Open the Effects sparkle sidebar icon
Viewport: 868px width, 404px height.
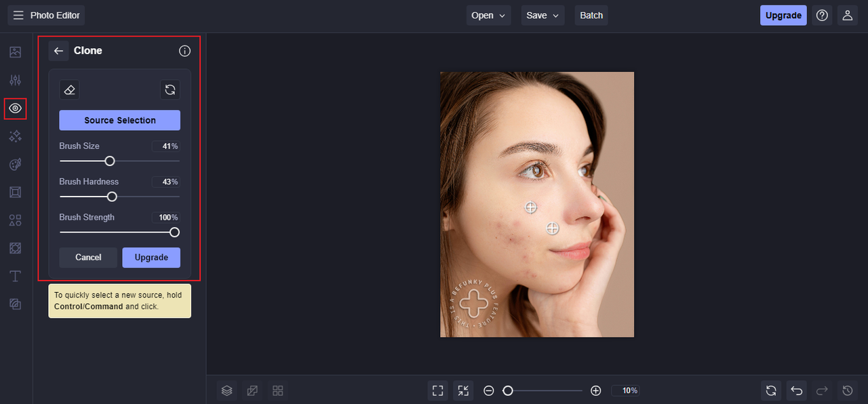16,136
